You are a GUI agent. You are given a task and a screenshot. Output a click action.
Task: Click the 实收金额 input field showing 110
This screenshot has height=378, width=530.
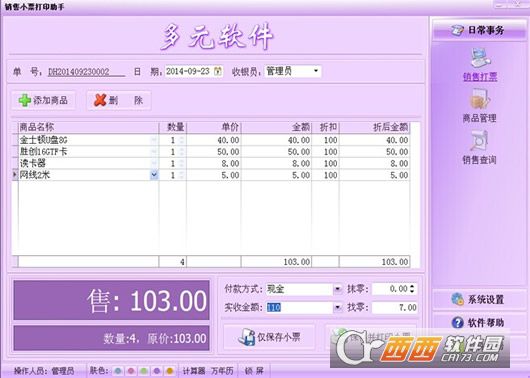(299, 307)
